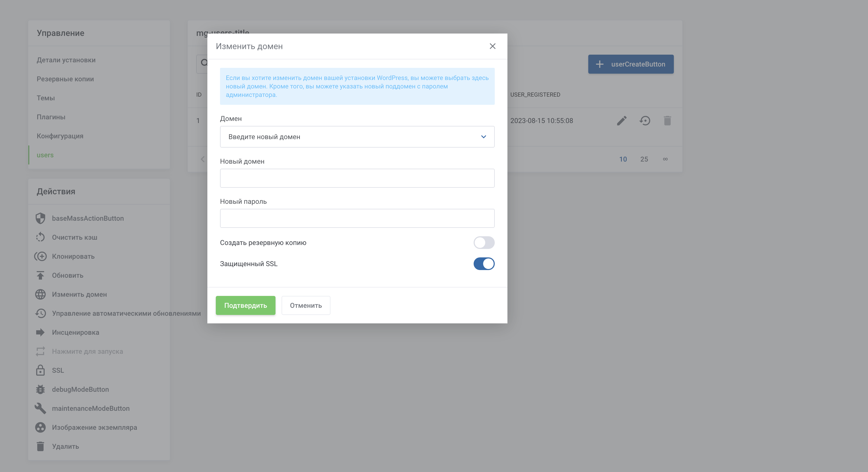This screenshot has width=868, height=472.
Task: Enable Создать резервную копию toggle
Action: point(484,242)
